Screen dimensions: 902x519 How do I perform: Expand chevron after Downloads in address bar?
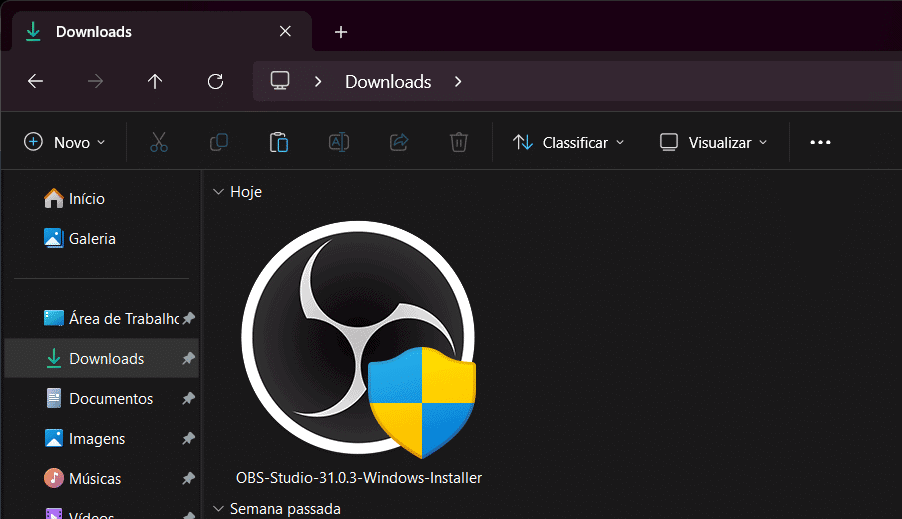click(x=458, y=82)
